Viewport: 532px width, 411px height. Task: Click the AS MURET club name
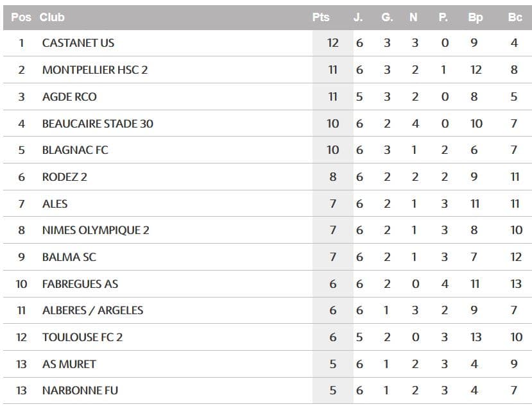(x=69, y=364)
